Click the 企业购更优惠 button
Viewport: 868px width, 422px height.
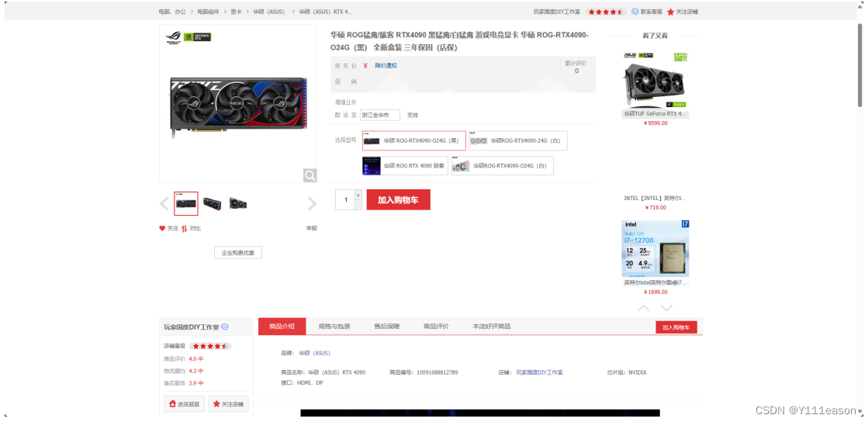coord(238,253)
